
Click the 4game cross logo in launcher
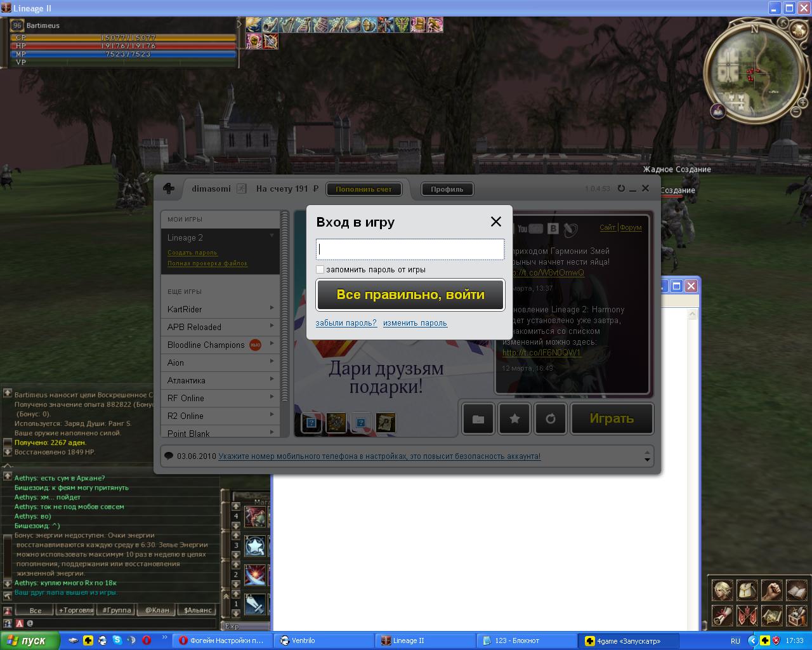[169, 189]
